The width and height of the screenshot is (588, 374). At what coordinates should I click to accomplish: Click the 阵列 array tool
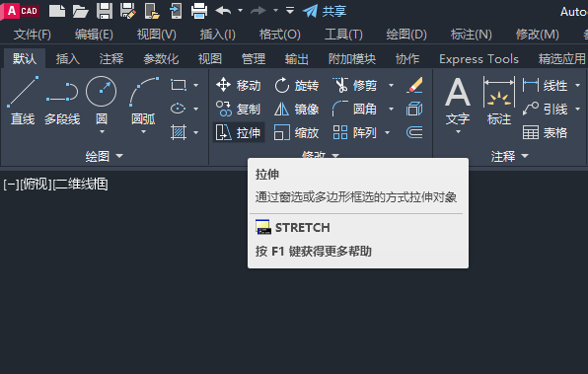coord(355,132)
